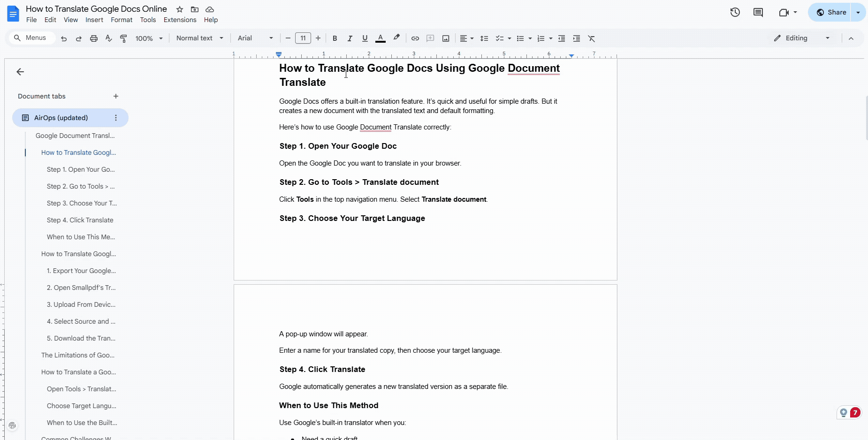
Task: Open the text color picker
Action: click(x=381, y=38)
